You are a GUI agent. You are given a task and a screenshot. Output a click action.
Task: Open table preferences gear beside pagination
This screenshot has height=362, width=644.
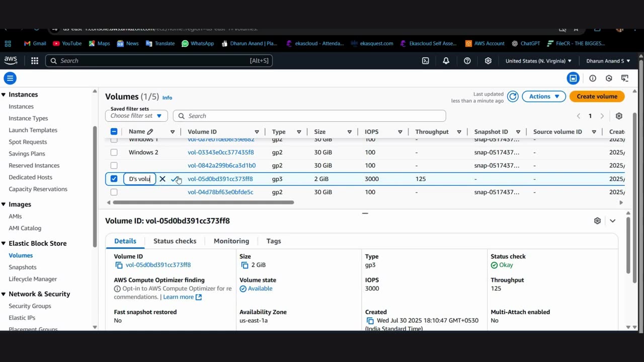pyautogui.click(x=619, y=116)
